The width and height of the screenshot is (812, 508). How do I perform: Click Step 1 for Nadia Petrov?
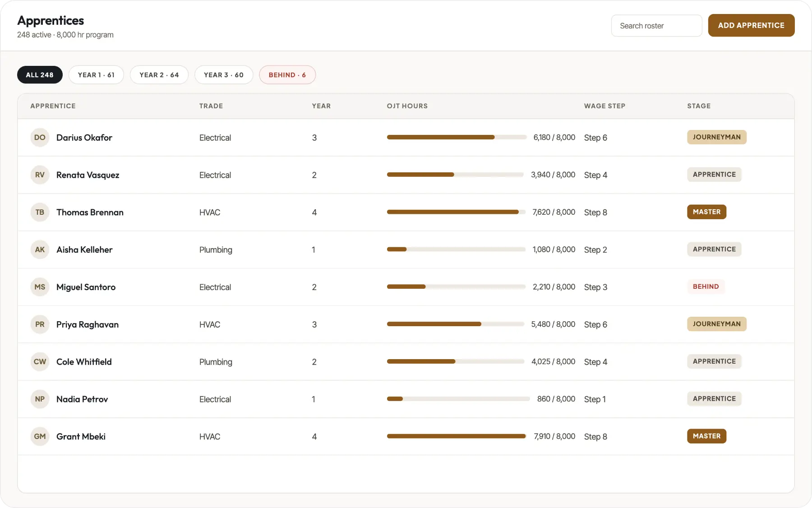click(x=595, y=399)
